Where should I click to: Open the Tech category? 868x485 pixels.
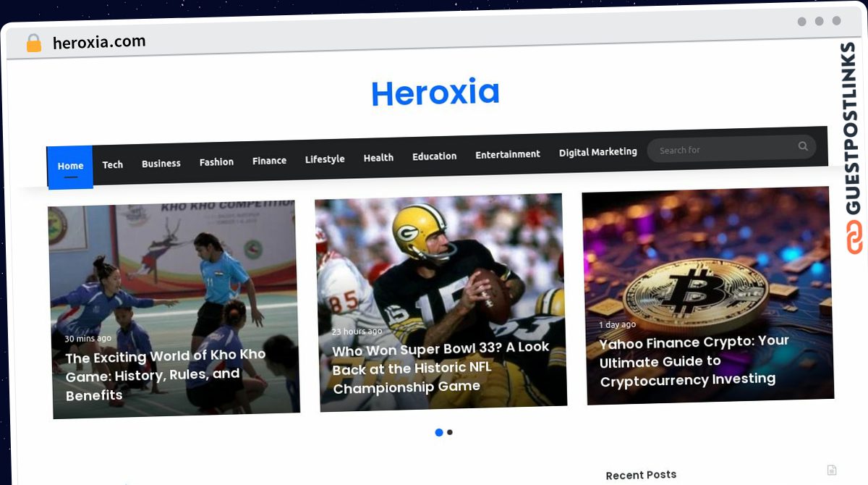[113, 164]
